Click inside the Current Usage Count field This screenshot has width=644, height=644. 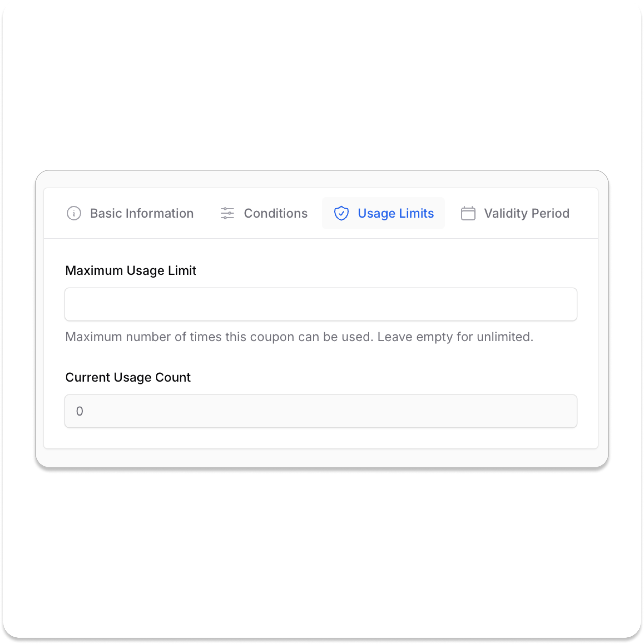[x=321, y=411]
